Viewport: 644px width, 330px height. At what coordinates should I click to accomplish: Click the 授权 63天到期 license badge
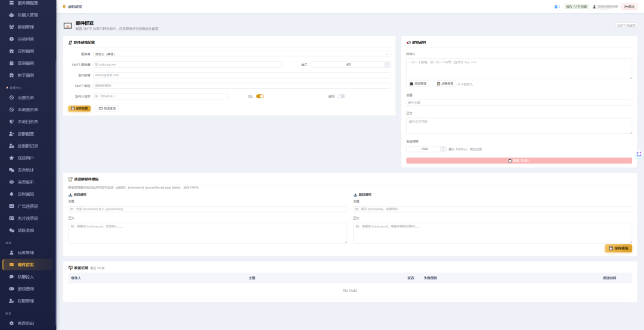coord(577,7)
